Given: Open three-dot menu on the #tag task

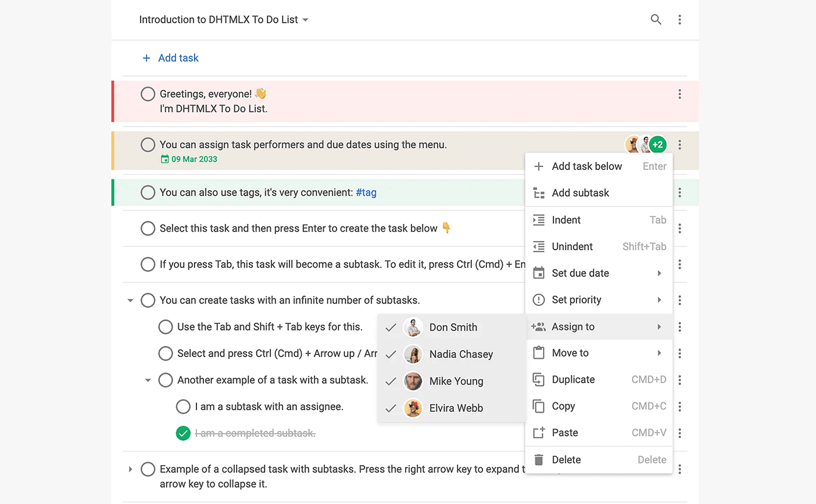Looking at the screenshot, I should click(x=679, y=193).
